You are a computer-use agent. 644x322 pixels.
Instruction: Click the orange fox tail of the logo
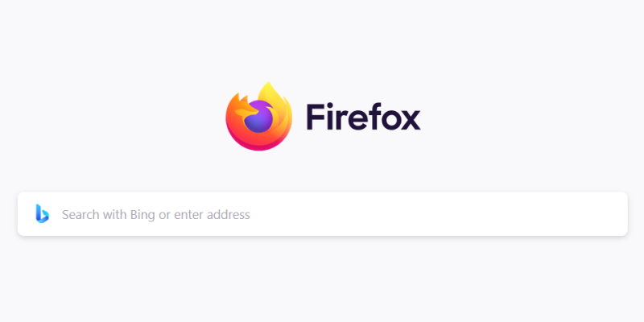246,111
